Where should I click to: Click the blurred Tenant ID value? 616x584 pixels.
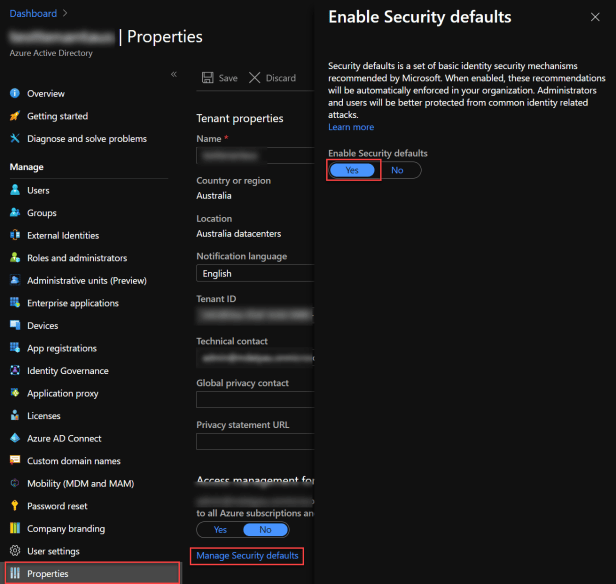click(255, 315)
